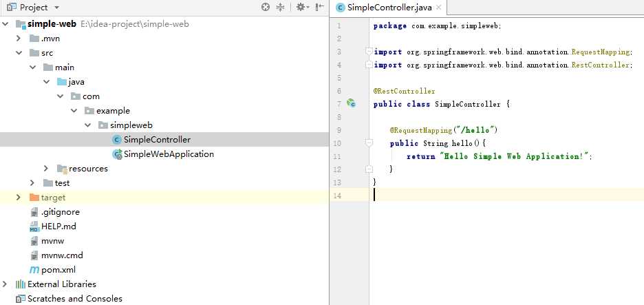This screenshot has width=644, height=305.
Task: Click the Spring bean gutter icon on line 7
Action: pos(352,104)
